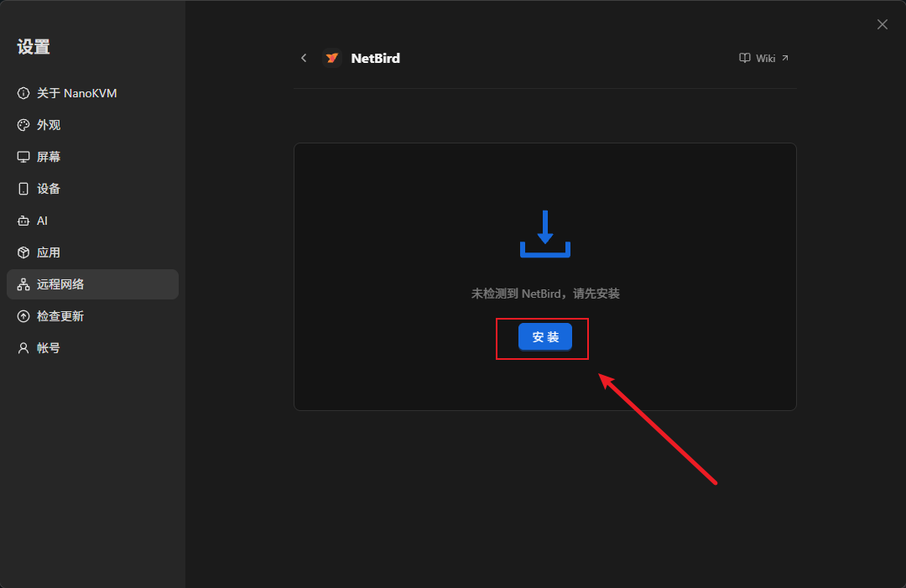Close the settings dialog with X
This screenshot has height=588, width=906.
tap(883, 24)
